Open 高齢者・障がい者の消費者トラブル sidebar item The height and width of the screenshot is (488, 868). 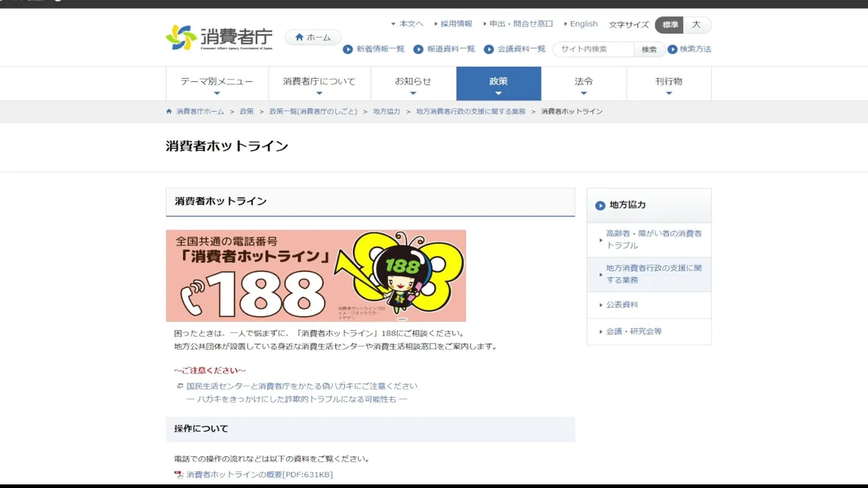tap(649, 239)
